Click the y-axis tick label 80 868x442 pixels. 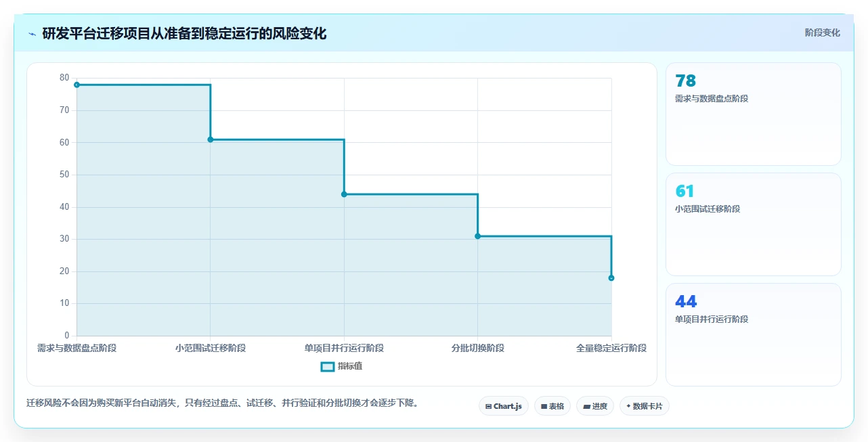tap(64, 78)
